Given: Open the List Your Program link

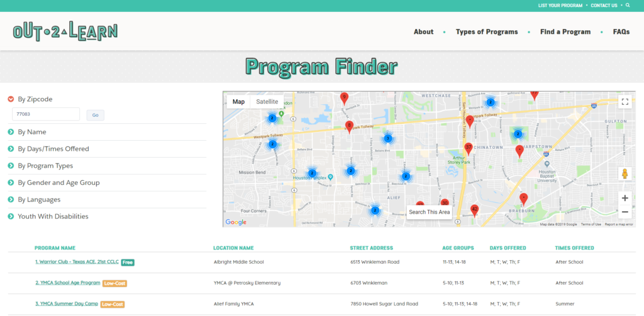Looking at the screenshot, I should tap(560, 5).
